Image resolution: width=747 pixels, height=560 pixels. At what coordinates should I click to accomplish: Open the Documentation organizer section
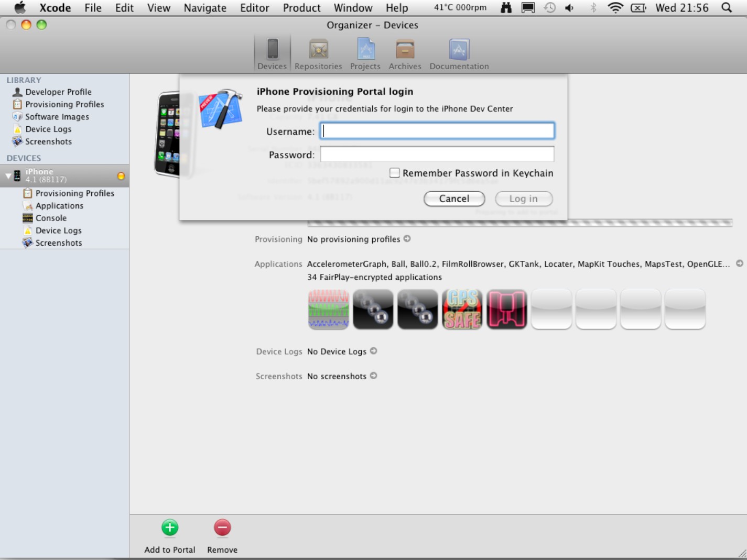pos(459,53)
